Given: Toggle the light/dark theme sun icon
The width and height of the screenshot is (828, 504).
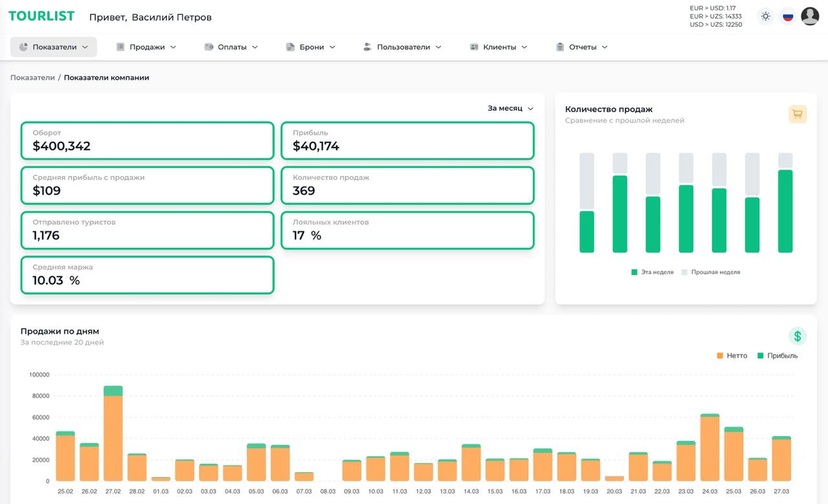Looking at the screenshot, I should click(x=766, y=16).
